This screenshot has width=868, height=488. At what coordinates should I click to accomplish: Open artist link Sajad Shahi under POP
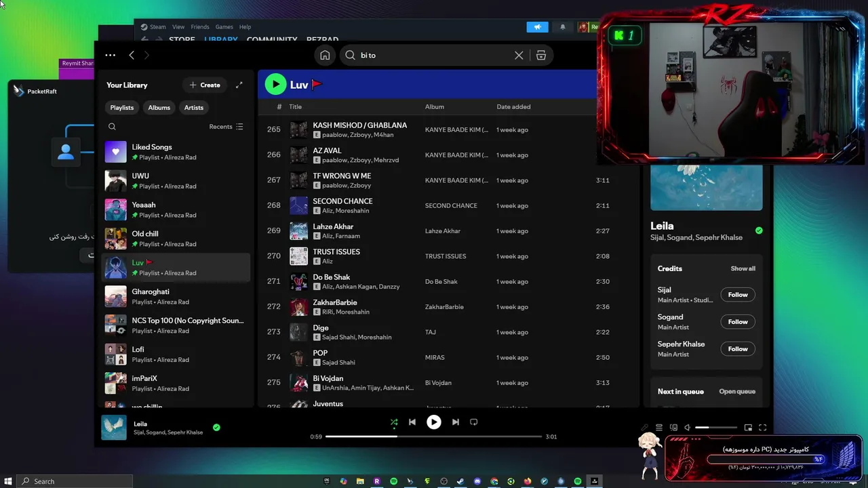[338, 363]
